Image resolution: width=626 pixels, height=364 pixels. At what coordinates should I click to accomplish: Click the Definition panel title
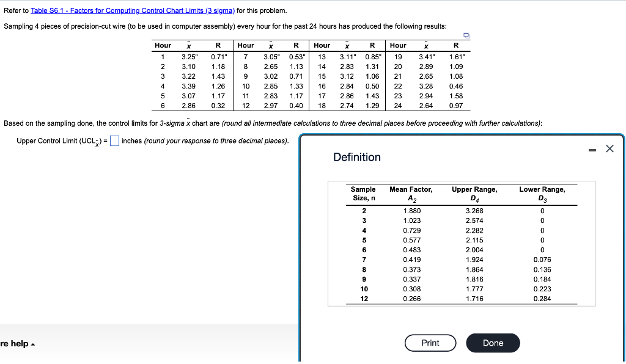point(357,157)
